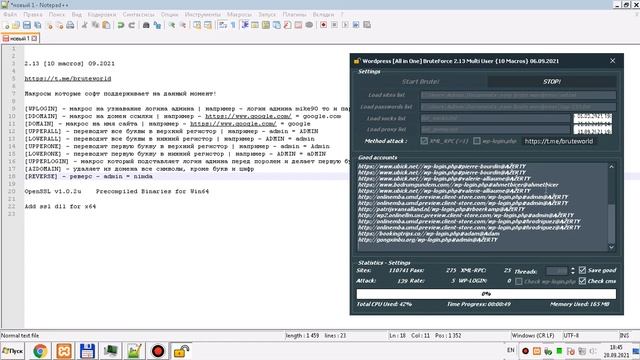
Task: Toggle the XML_RPC method checkbox
Action: click(424, 141)
